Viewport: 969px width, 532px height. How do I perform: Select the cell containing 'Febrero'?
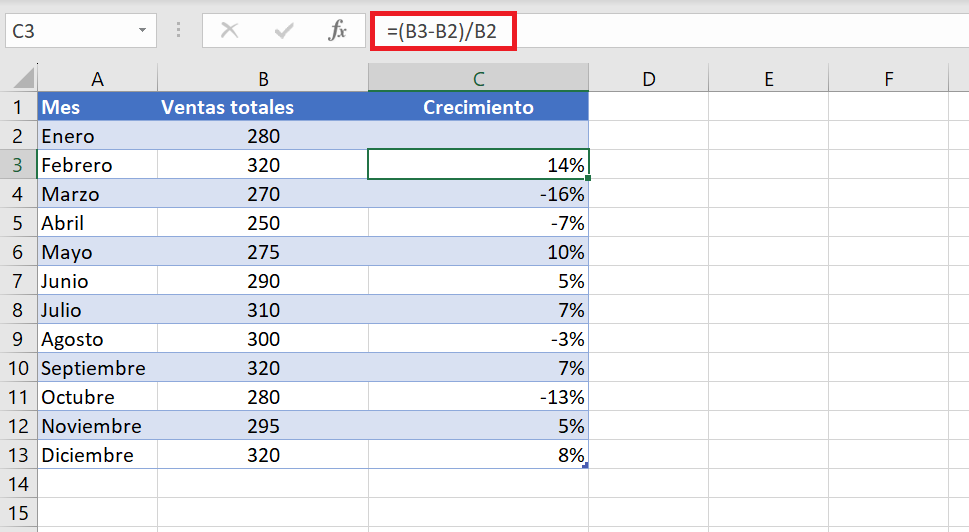click(97, 165)
